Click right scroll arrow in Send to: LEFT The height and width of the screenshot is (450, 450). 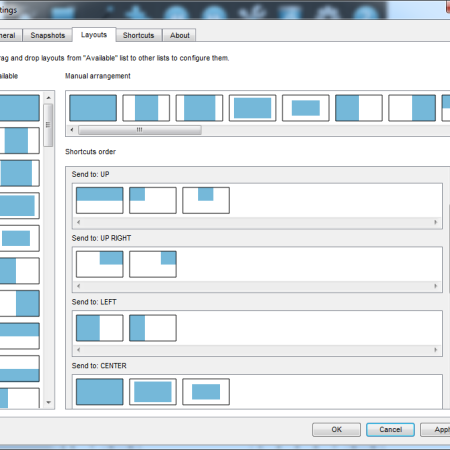pos(435,350)
